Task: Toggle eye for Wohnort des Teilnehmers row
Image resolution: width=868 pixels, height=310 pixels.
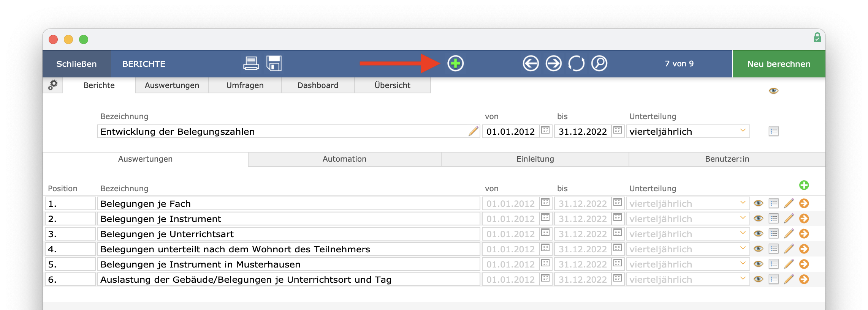Action: (x=759, y=249)
